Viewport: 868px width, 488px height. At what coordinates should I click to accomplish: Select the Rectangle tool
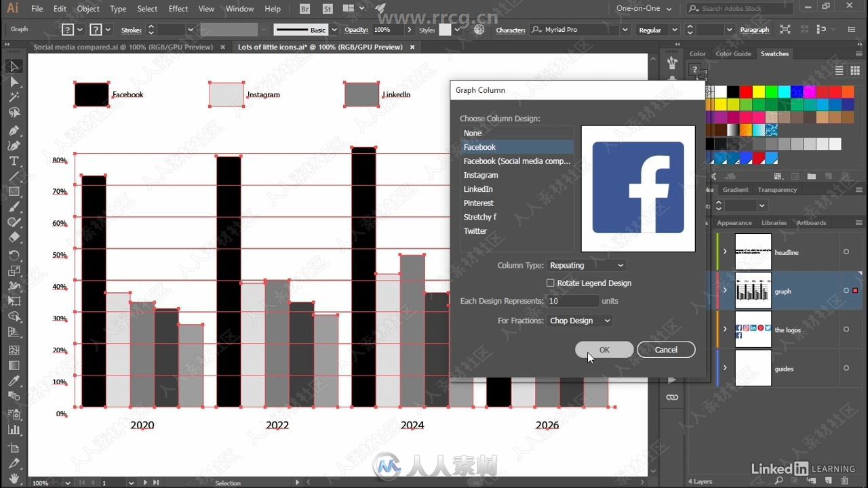(x=14, y=192)
